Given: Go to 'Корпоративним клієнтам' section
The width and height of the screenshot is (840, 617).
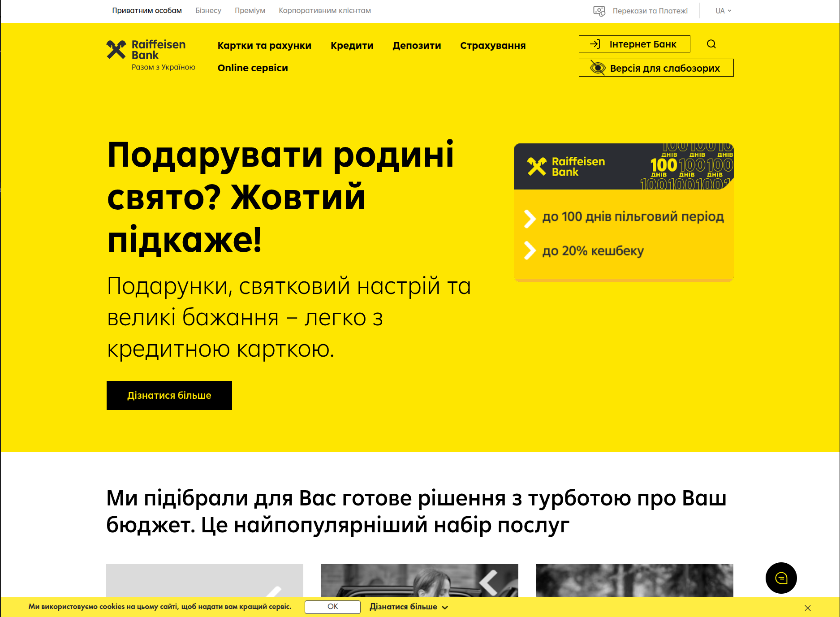Looking at the screenshot, I should click(x=325, y=11).
